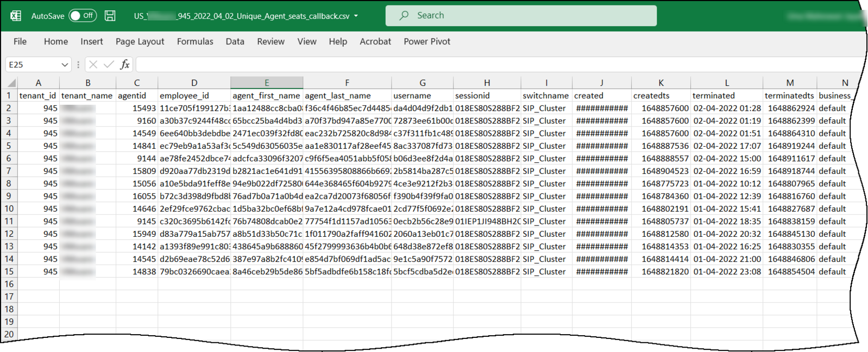Select column E header

(x=267, y=83)
